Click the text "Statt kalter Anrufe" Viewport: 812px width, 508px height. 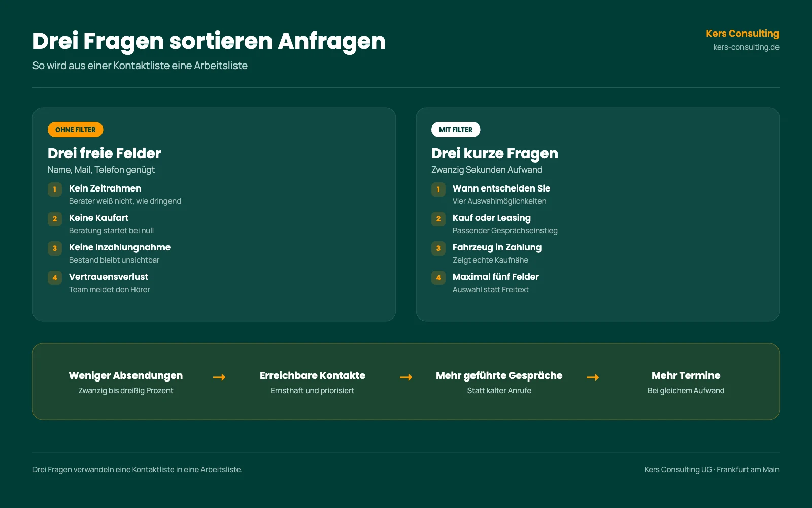(x=499, y=391)
